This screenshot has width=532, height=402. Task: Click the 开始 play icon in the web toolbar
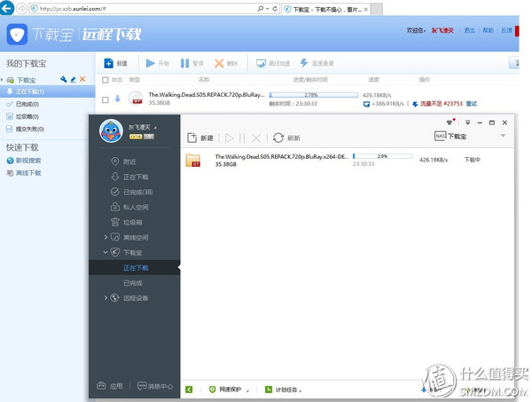[x=151, y=63]
